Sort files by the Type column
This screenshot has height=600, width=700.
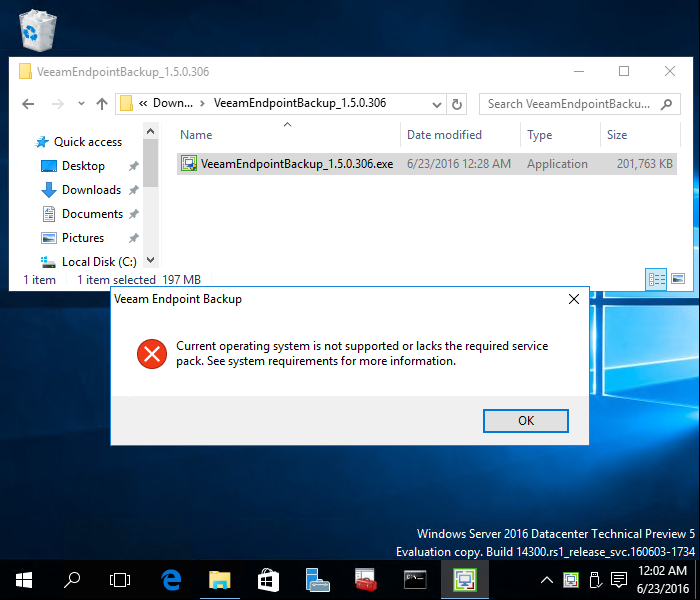[539, 135]
